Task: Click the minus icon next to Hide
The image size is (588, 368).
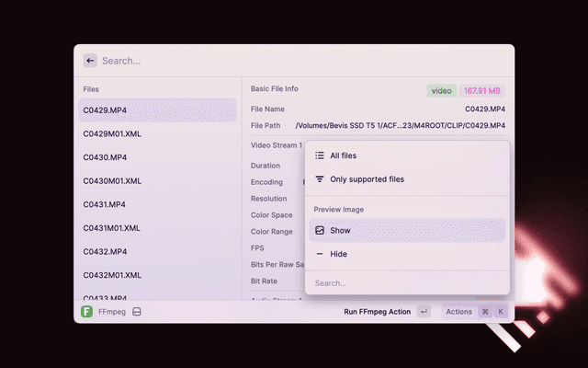Action: pyautogui.click(x=320, y=254)
